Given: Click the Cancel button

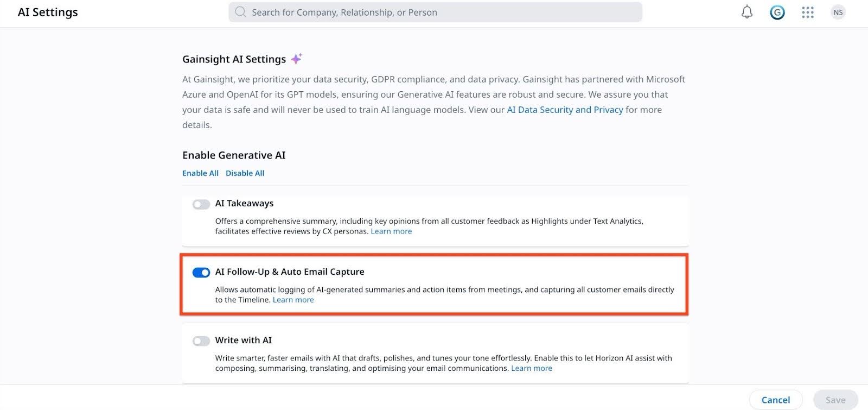Looking at the screenshot, I should 776,400.
